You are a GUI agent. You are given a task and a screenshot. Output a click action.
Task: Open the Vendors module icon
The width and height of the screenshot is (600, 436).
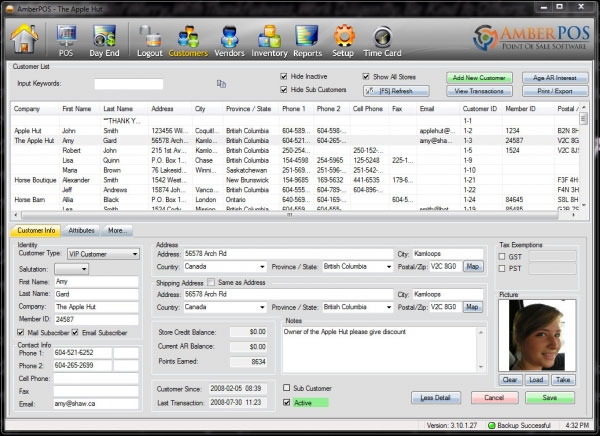point(228,38)
